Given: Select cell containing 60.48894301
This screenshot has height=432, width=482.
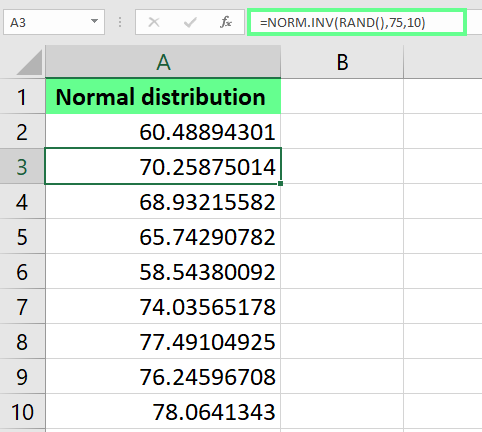Looking at the screenshot, I should tap(163, 132).
